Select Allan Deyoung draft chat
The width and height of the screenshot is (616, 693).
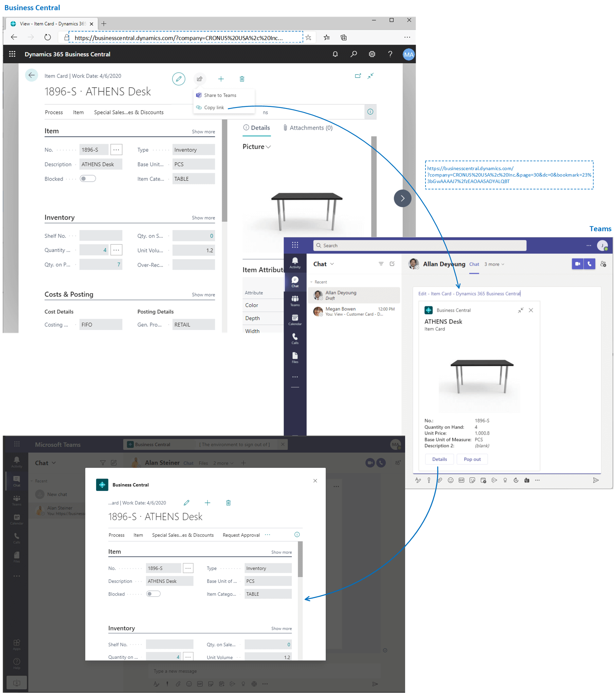(x=354, y=295)
